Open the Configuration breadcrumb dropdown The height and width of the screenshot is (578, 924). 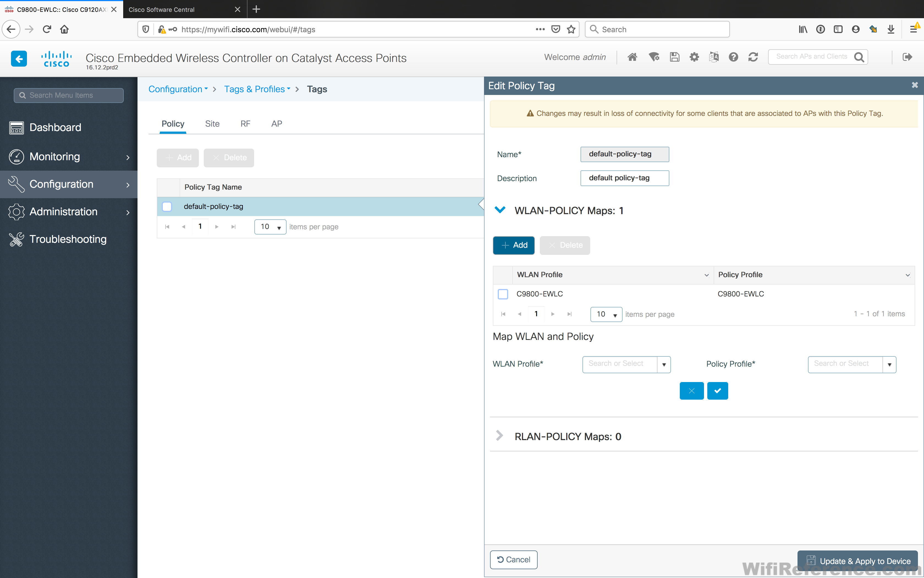click(x=178, y=89)
